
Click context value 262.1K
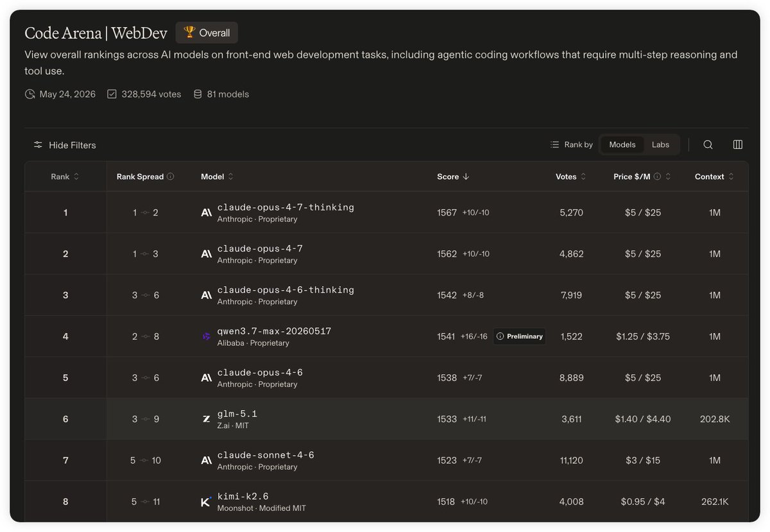pyautogui.click(x=715, y=502)
